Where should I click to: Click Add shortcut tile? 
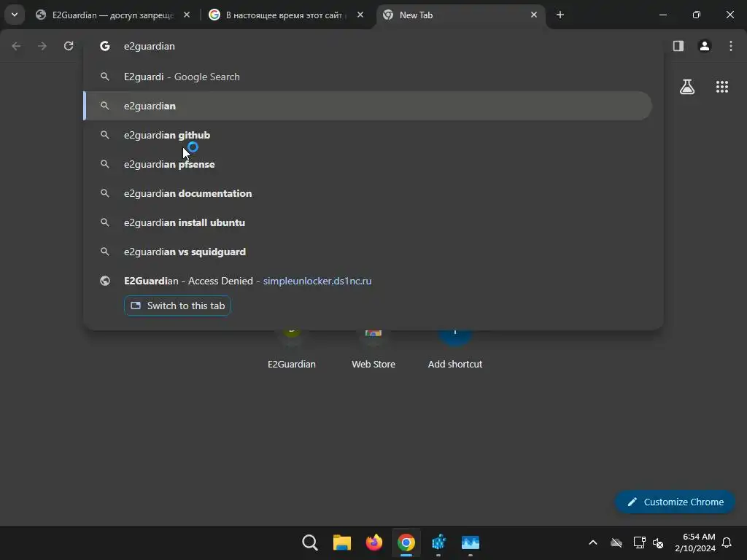(x=455, y=350)
